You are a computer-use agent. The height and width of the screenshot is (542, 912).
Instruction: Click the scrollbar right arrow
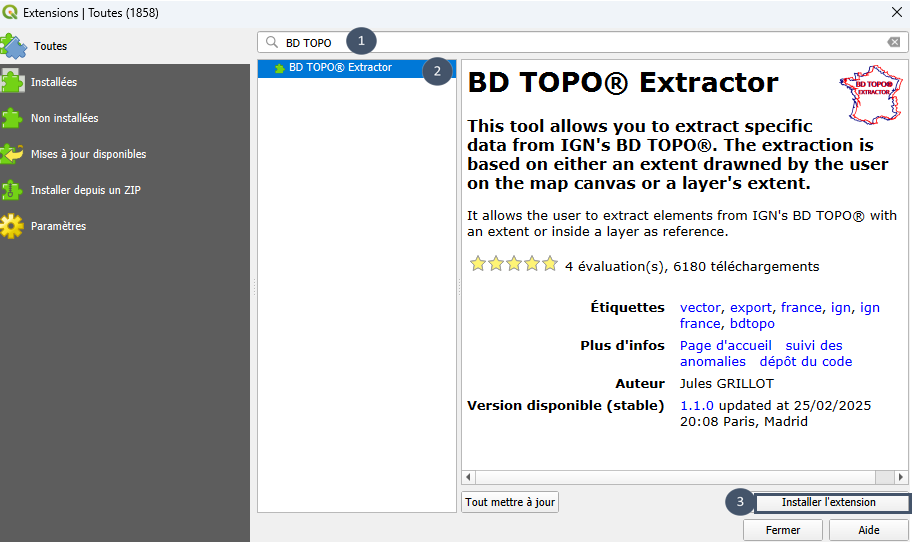(x=900, y=477)
